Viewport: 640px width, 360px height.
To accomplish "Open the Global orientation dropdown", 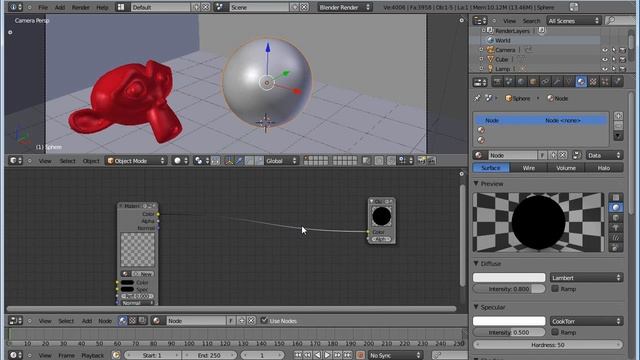I will pyautogui.click(x=281, y=161).
